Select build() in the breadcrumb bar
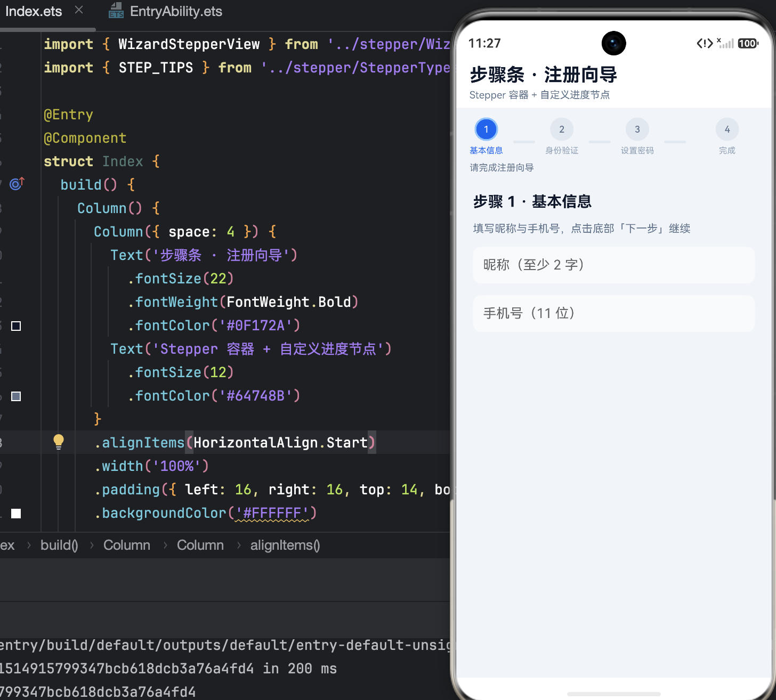 point(59,545)
